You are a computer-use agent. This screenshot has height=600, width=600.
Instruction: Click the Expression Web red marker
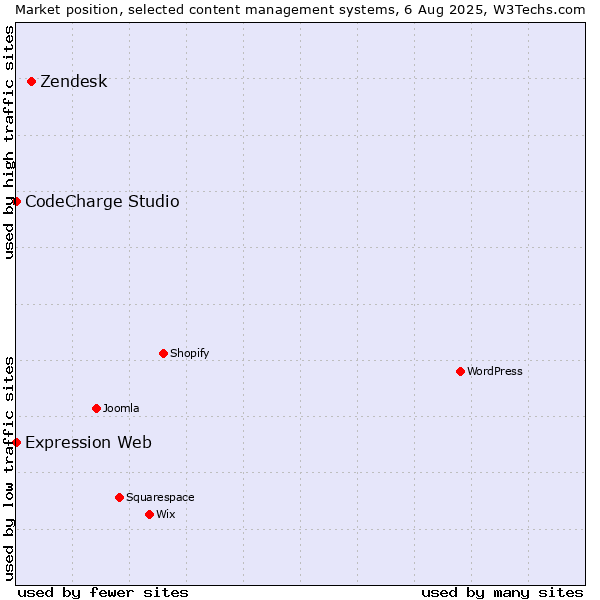(x=16, y=442)
